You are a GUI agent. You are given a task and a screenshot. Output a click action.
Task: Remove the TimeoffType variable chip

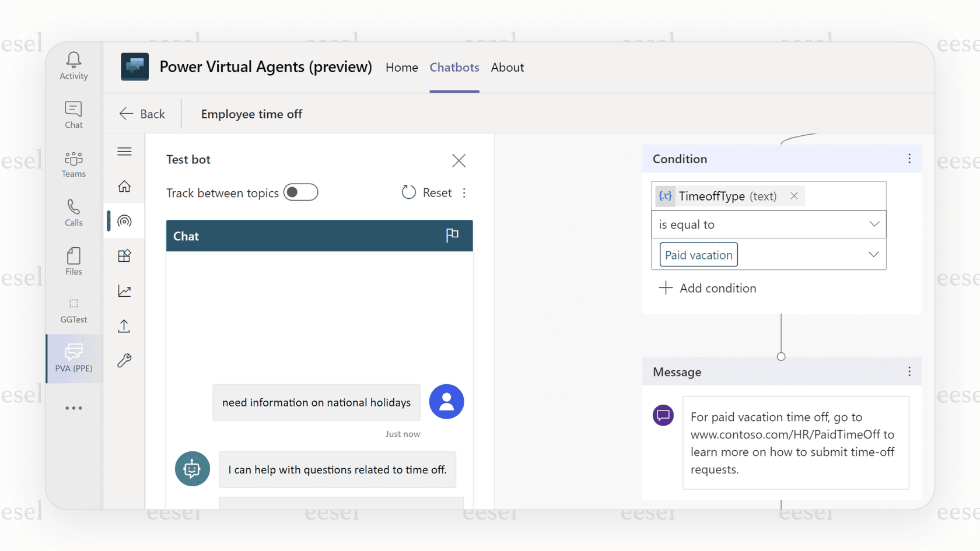(x=794, y=196)
